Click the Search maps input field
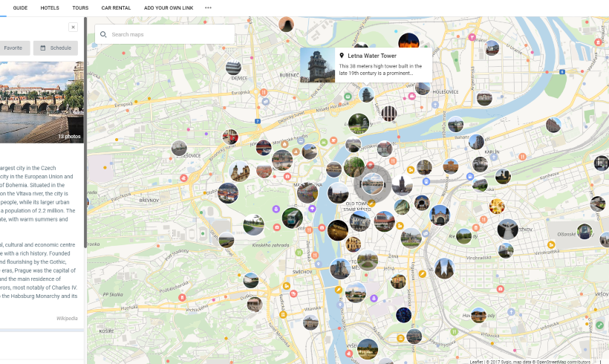609x364 pixels. [171, 34]
